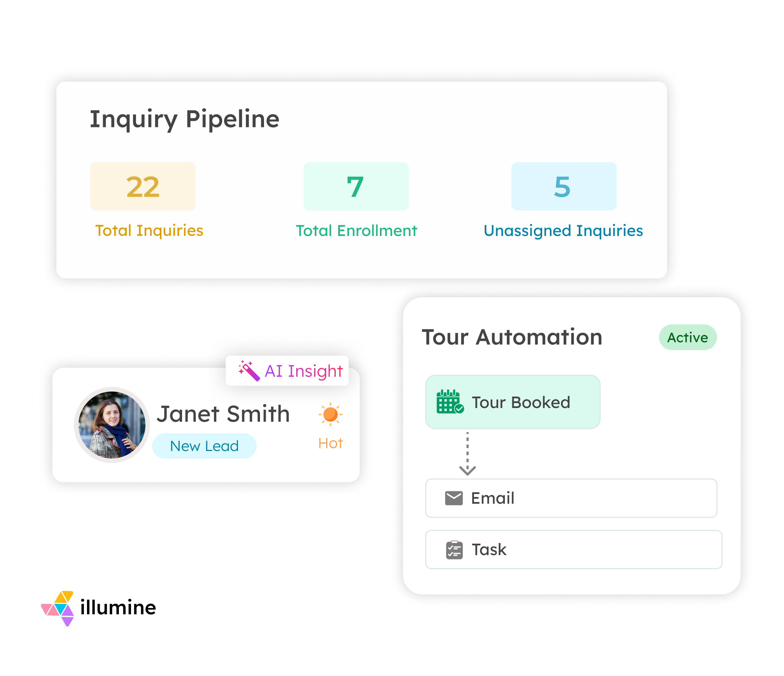The image size is (784, 676).
Task: Click the orange sun Hot icon
Action: pos(330,414)
